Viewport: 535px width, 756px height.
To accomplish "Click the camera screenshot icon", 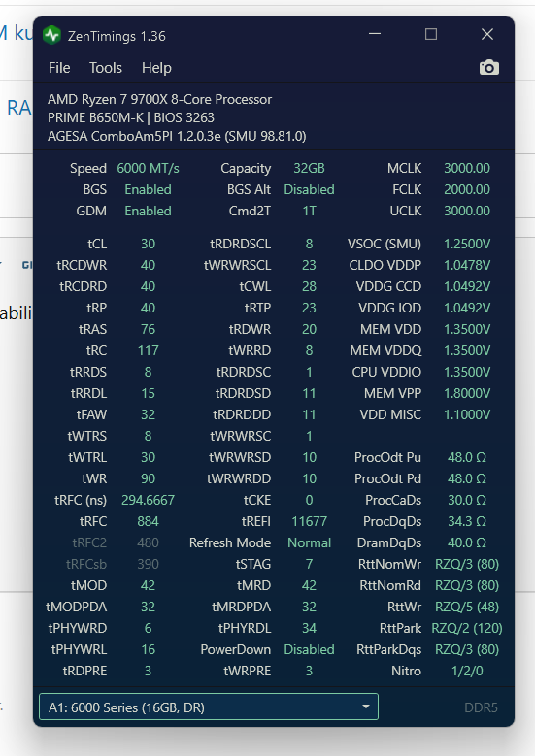I will pos(488,68).
